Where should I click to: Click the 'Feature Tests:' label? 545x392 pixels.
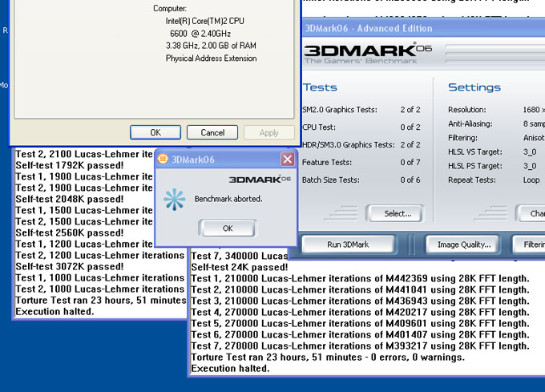pyautogui.click(x=327, y=162)
